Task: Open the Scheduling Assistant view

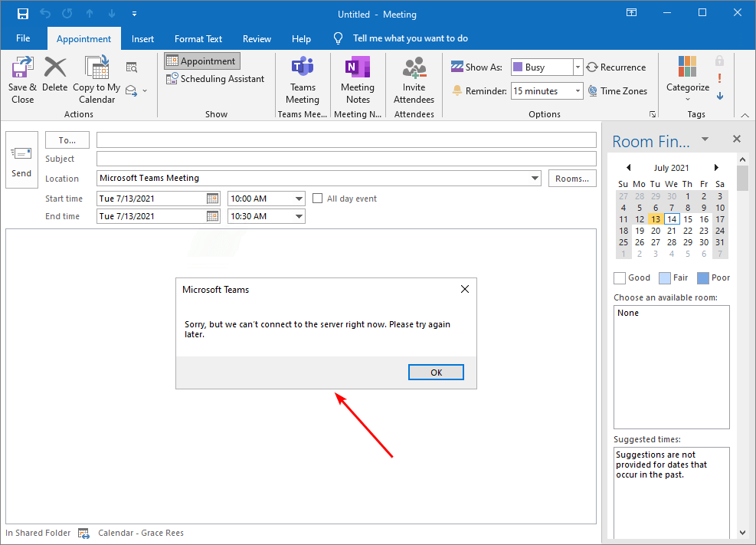Action: (x=215, y=79)
